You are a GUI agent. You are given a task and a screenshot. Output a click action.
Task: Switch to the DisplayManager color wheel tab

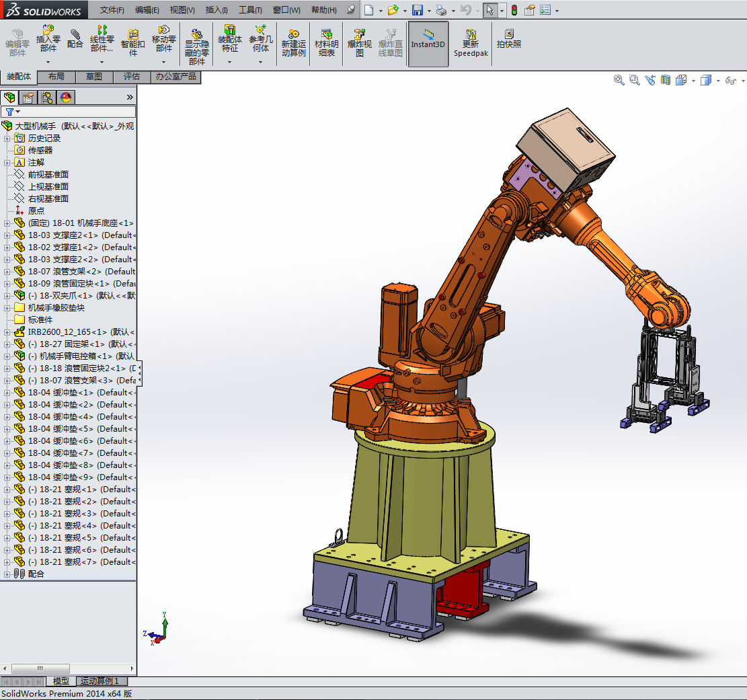[65, 98]
